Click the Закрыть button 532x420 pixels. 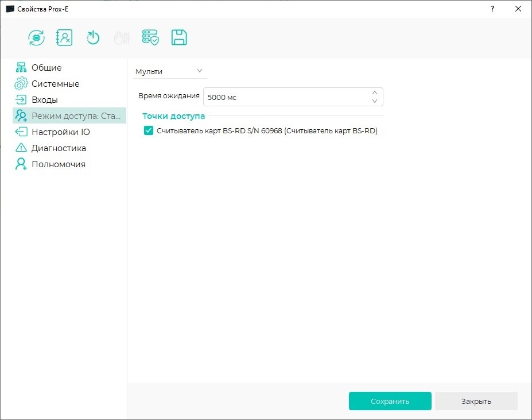tap(476, 401)
